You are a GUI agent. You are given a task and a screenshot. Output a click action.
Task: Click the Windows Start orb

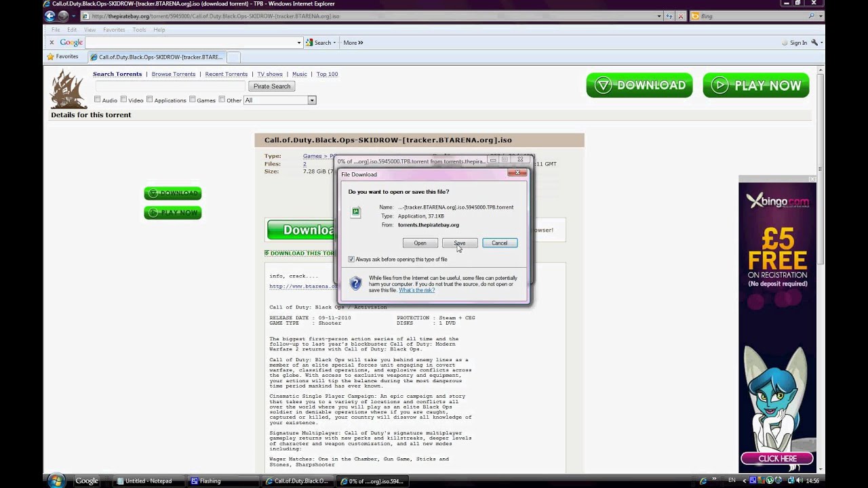[57, 481]
